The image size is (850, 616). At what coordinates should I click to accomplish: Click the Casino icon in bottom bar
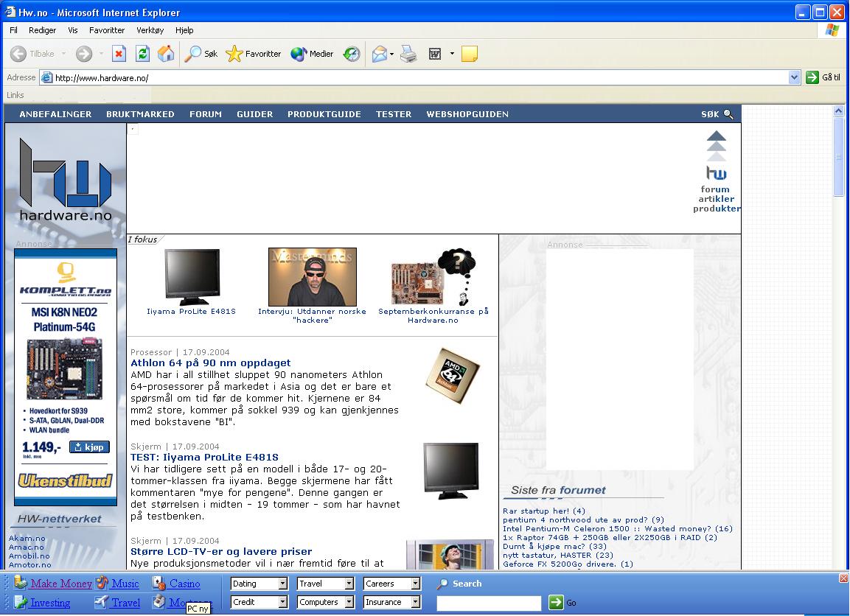(x=158, y=583)
